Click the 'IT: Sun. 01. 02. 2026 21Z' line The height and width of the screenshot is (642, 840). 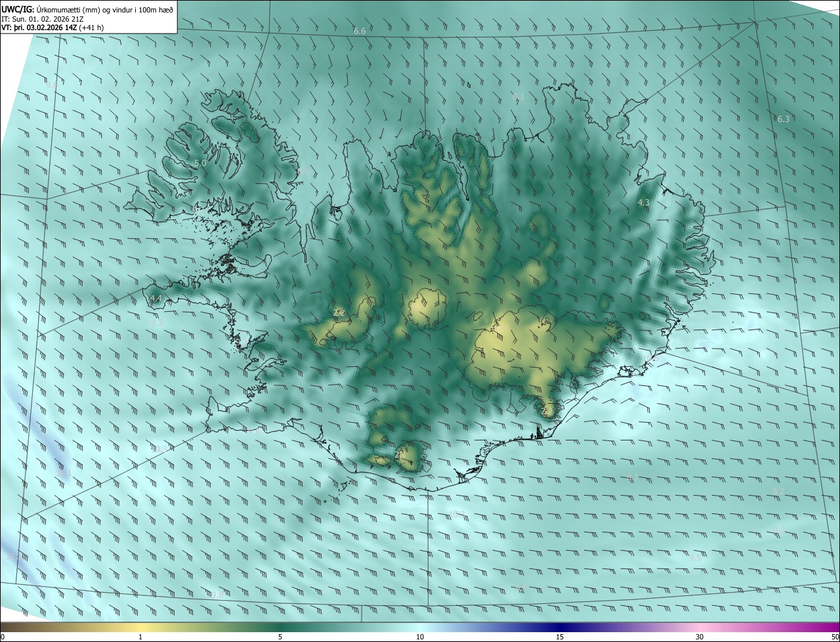pos(41,19)
